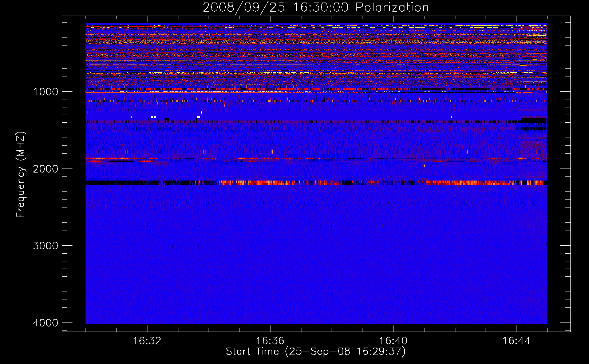Click the 16:44 time tick label
589x364 pixels.
click(517, 341)
